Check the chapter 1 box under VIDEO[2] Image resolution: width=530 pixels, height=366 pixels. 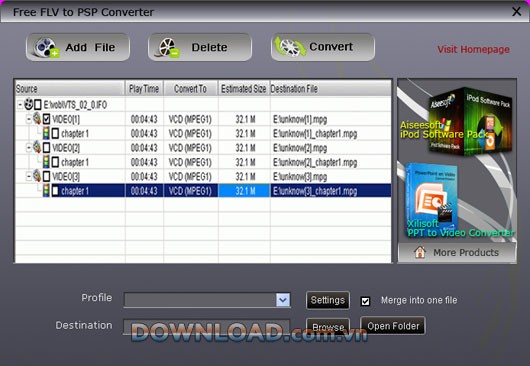click(x=55, y=162)
